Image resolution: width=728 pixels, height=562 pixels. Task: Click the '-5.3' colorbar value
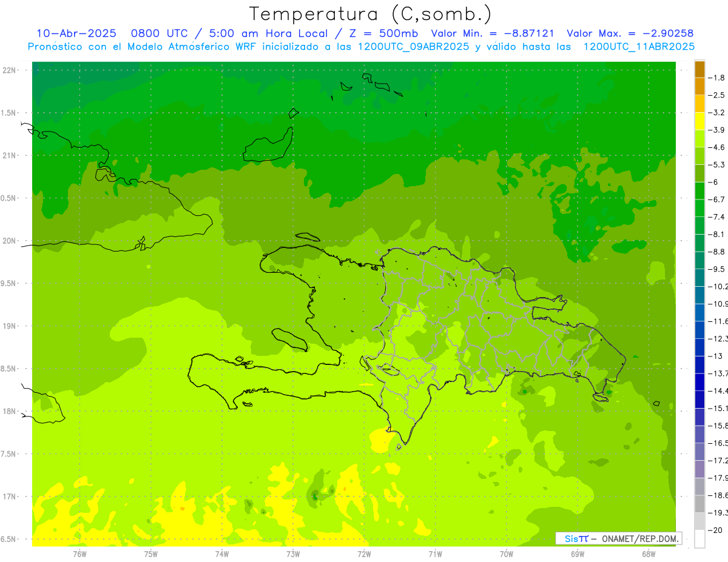coord(717,165)
